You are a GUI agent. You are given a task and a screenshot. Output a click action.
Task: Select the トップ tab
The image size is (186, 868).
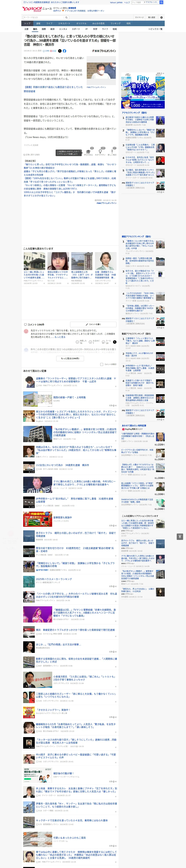[x=27, y=23]
